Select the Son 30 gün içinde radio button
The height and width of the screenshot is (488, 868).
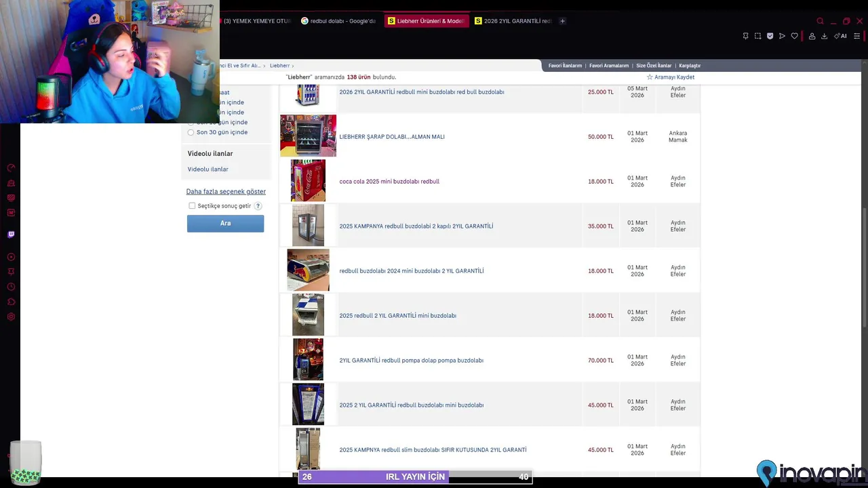coord(191,132)
